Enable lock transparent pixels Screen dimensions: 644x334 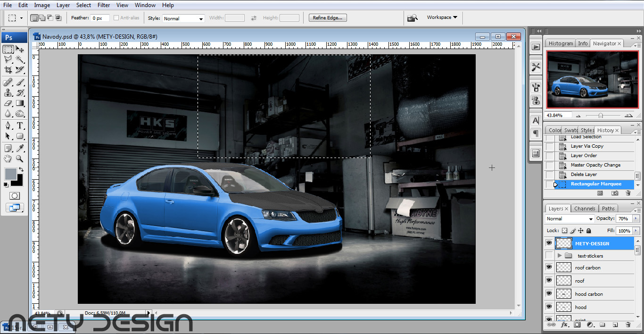point(565,231)
